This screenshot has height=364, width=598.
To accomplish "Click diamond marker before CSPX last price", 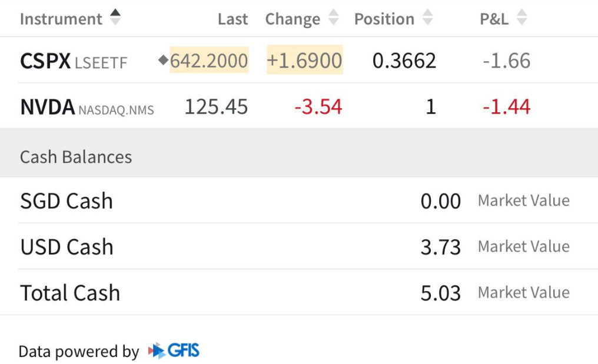I will 163,60.
